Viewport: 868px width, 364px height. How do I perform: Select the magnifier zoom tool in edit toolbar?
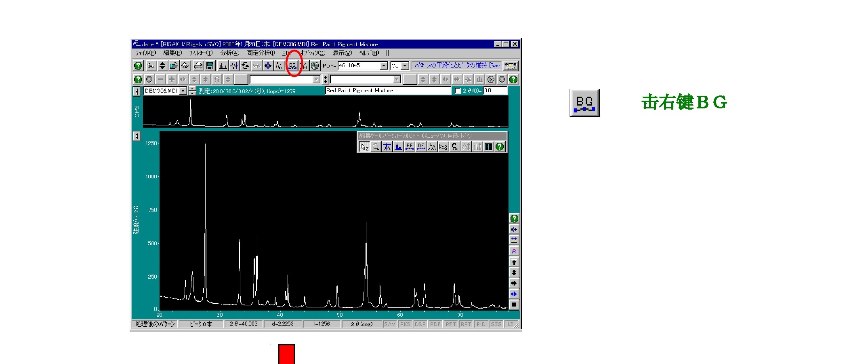click(376, 147)
